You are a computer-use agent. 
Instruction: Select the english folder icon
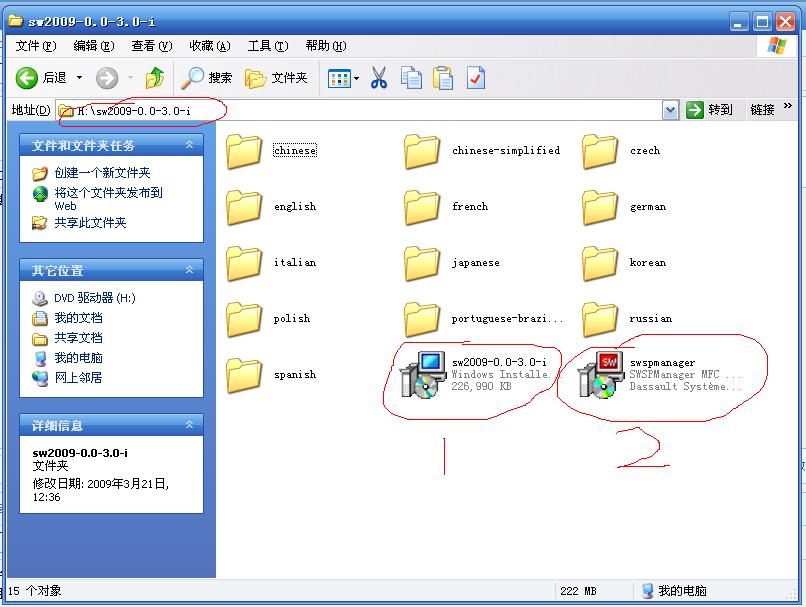244,208
